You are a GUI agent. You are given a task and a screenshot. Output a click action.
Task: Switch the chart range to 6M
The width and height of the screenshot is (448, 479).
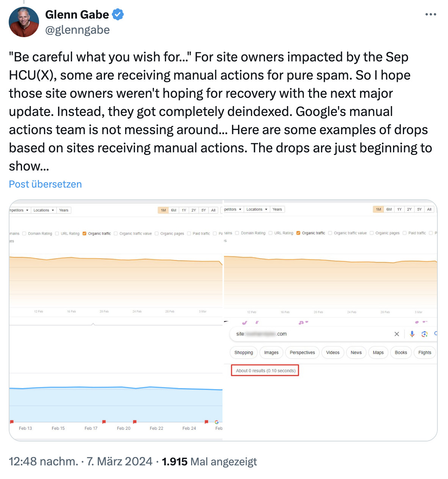coord(173,210)
